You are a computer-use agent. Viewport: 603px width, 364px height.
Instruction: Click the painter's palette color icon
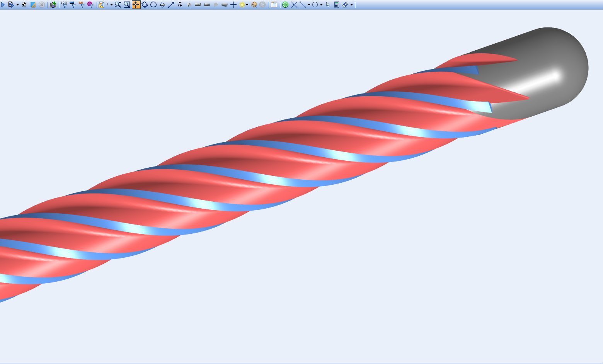click(x=254, y=5)
